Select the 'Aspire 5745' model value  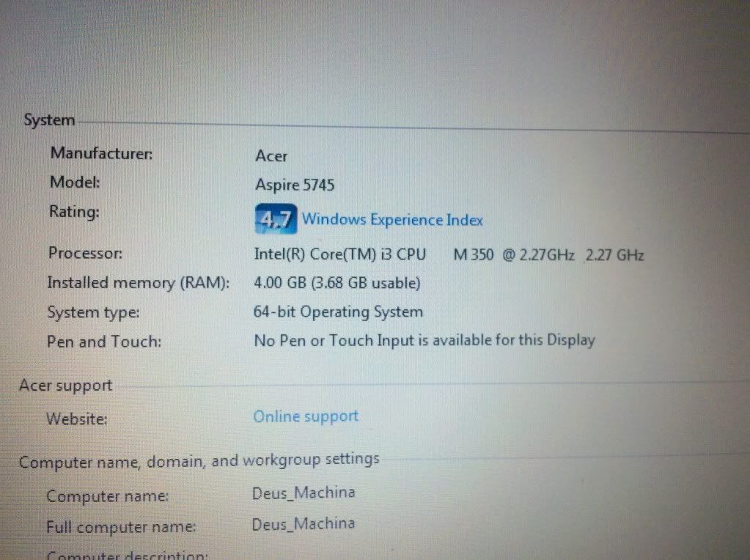click(295, 185)
